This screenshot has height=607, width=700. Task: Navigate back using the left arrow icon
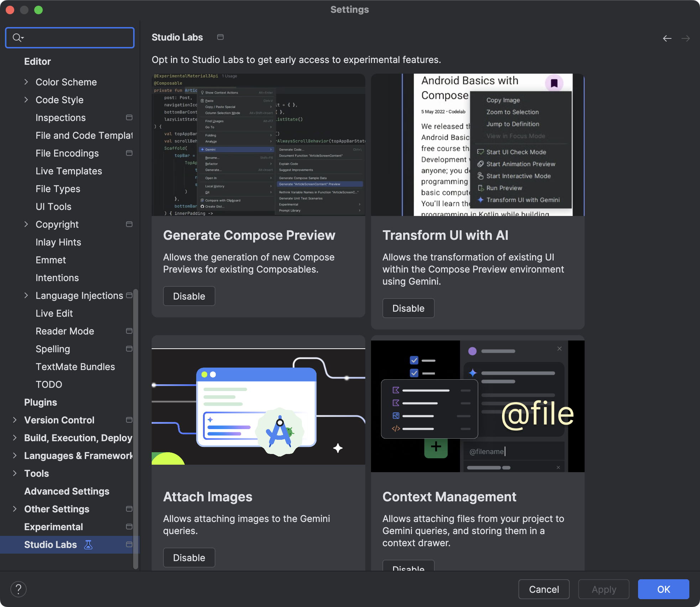[667, 38]
